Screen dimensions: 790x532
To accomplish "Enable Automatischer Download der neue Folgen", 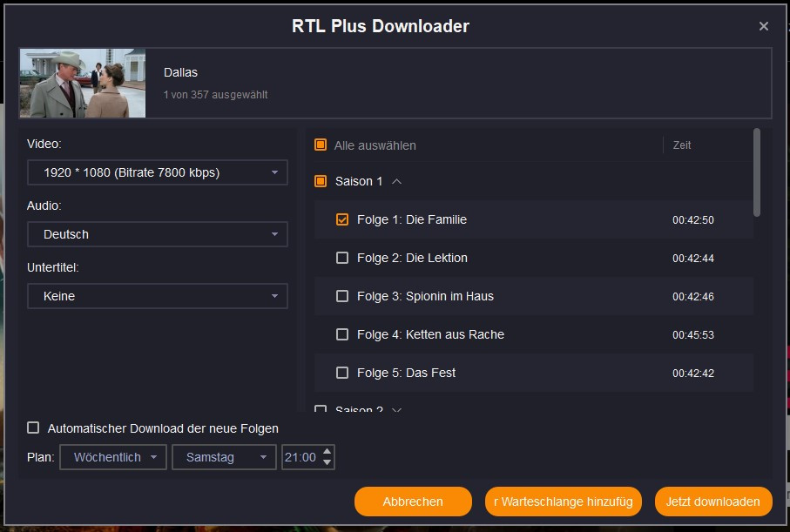I will click(33, 428).
